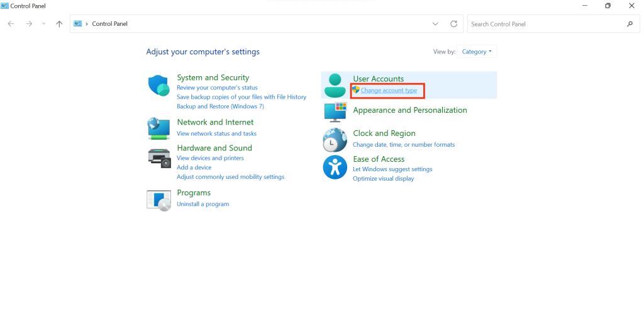Click the shield icon beside Change account type
This screenshot has width=644, height=335.
(356, 89)
